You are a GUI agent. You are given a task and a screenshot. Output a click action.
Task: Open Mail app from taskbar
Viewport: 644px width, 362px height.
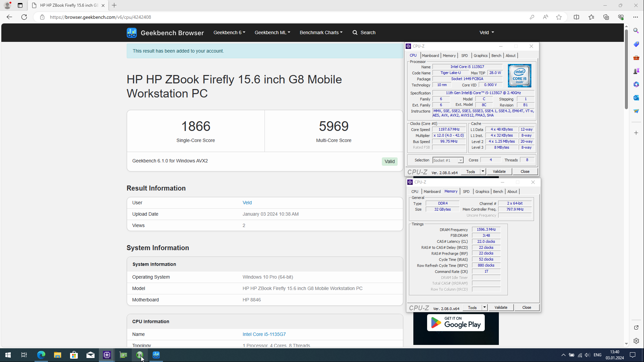pyautogui.click(x=91, y=355)
